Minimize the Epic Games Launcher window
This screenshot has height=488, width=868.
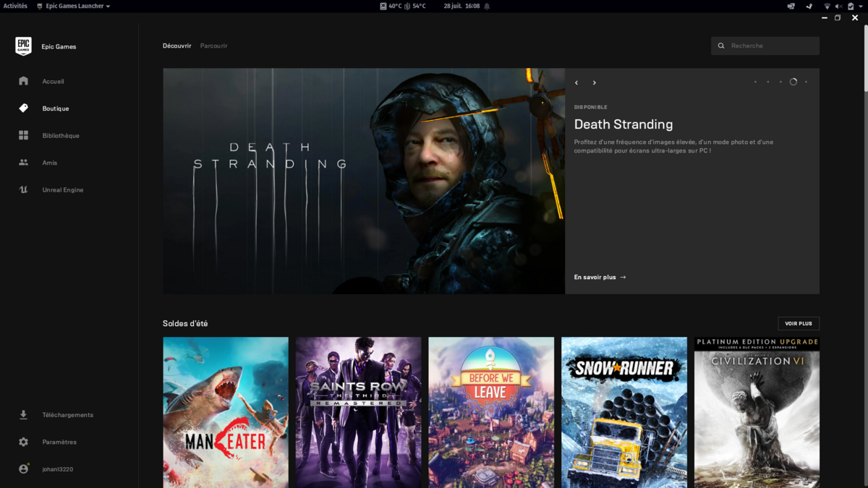tap(825, 17)
